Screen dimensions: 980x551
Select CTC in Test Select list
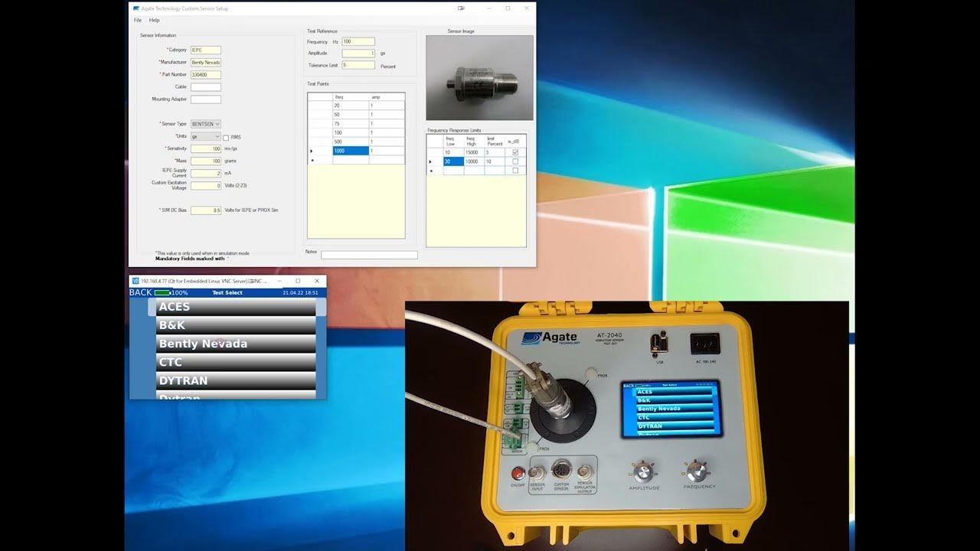pos(236,362)
